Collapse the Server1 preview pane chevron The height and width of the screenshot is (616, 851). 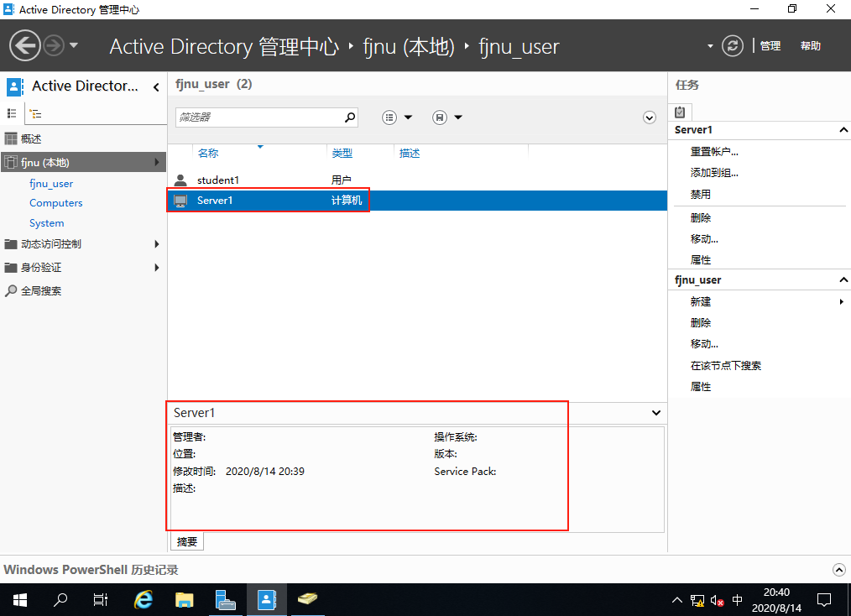[656, 413]
